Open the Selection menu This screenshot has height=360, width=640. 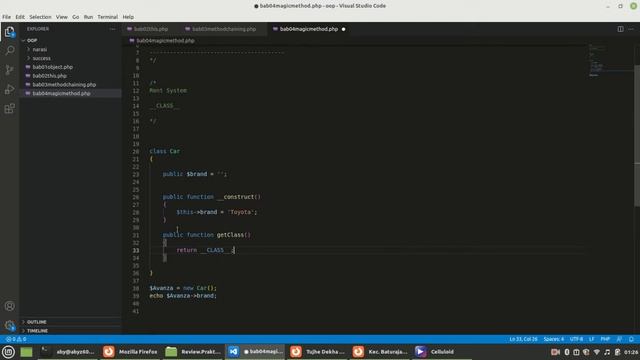[40, 17]
